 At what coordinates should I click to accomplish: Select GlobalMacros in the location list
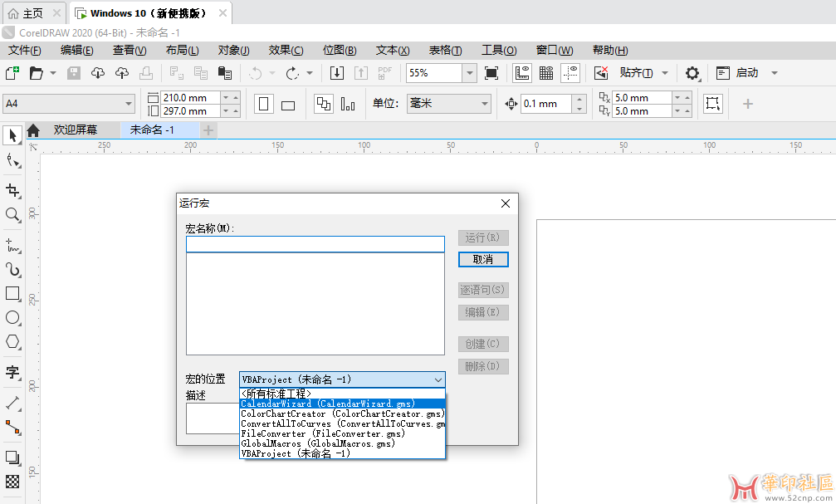click(x=342, y=443)
